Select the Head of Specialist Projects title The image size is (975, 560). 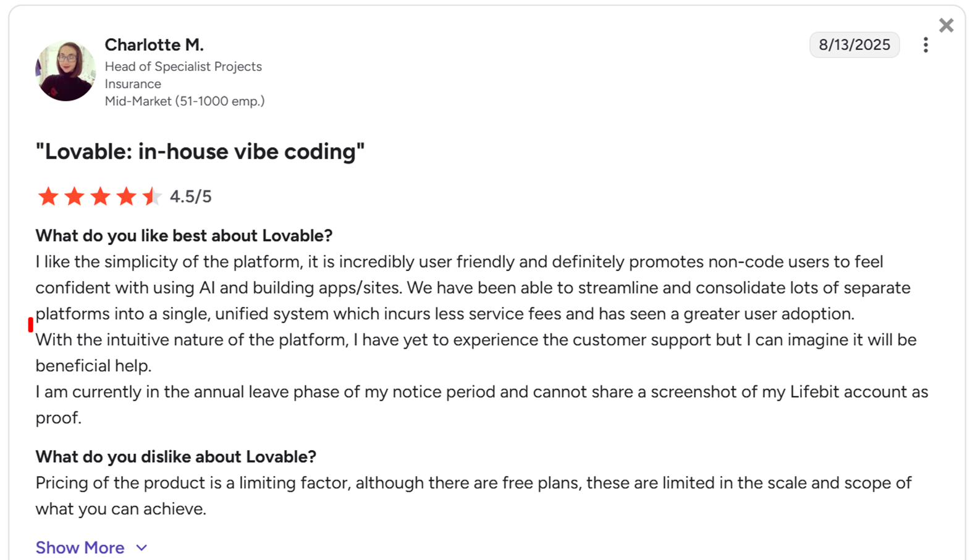tap(184, 66)
